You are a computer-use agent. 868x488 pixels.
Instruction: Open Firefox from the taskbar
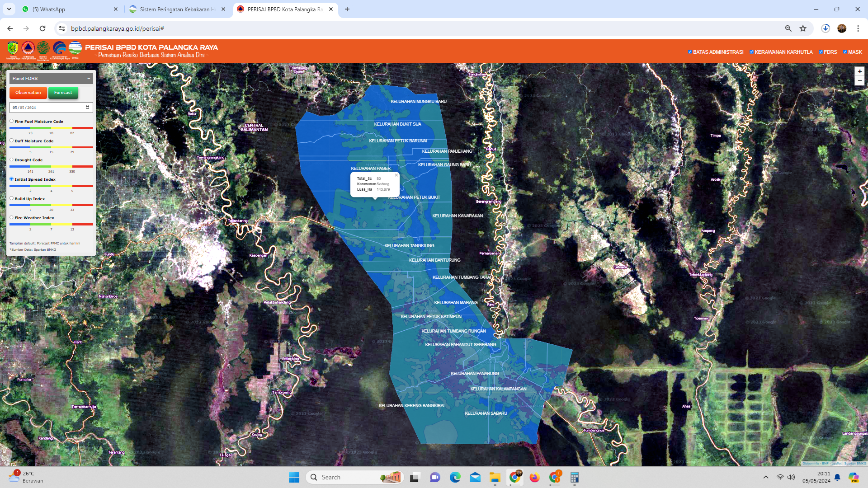[534, 477]
